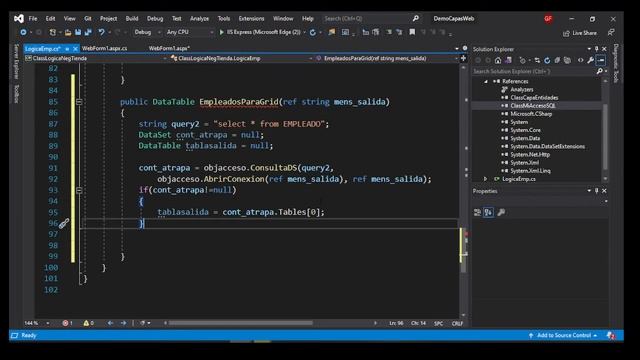Viewport: 640px width, 360px height.
Task: Collapse the if block at line 93
Action: [x=79, y=190]
